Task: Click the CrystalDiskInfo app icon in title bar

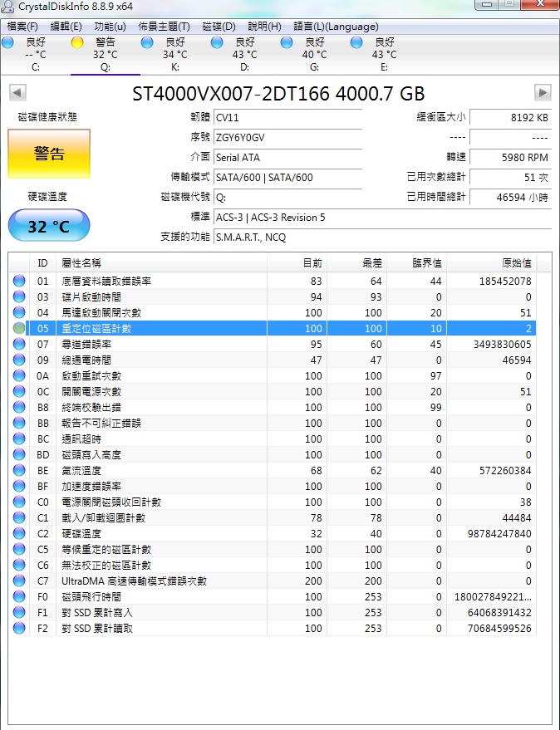Action: tap(8, 7)
